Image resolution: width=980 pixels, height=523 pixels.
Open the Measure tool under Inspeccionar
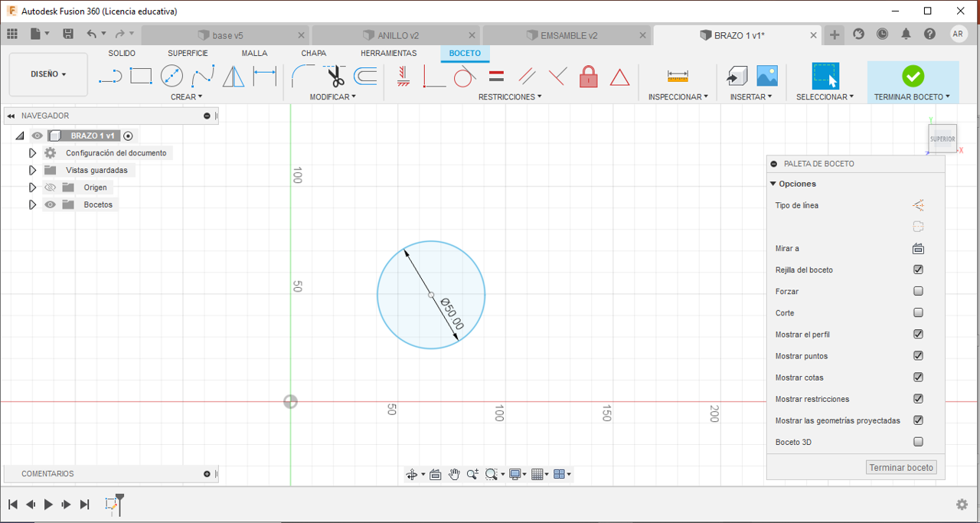pos(678,76)
